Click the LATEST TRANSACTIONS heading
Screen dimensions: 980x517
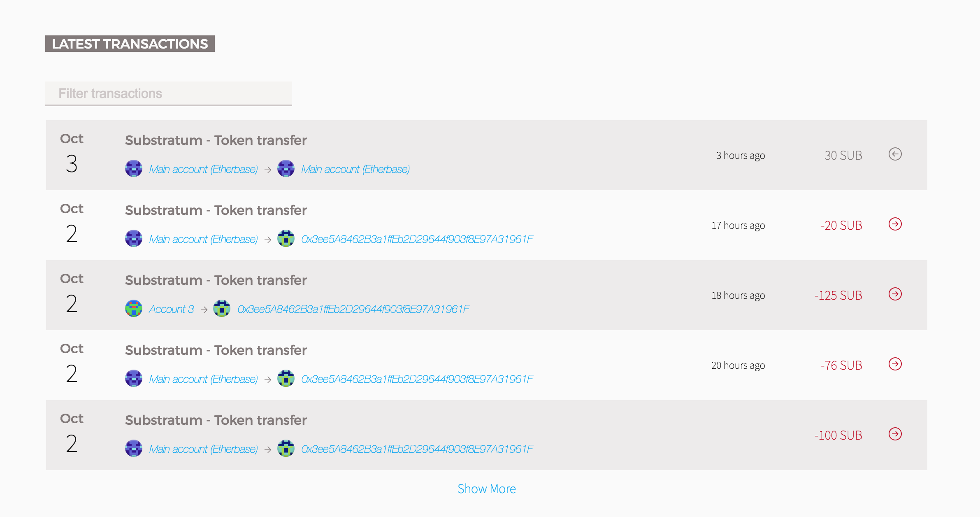click(130, 44)
